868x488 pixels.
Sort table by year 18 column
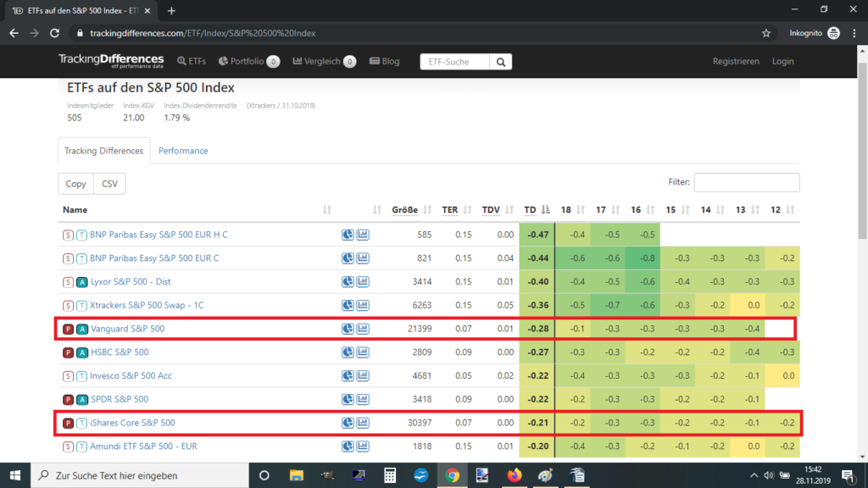click(x=572, y=210)
